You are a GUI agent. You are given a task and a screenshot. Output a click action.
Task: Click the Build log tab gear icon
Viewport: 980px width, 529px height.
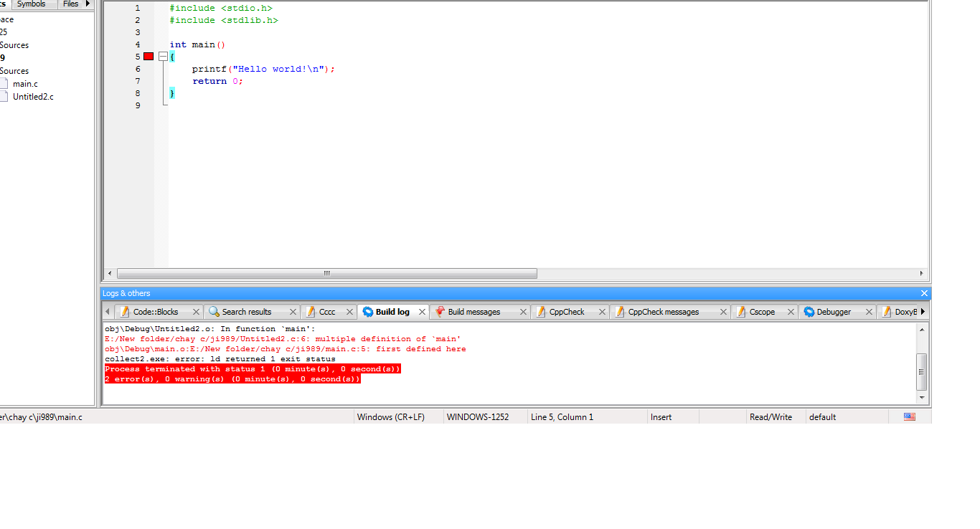coord(368,312)
